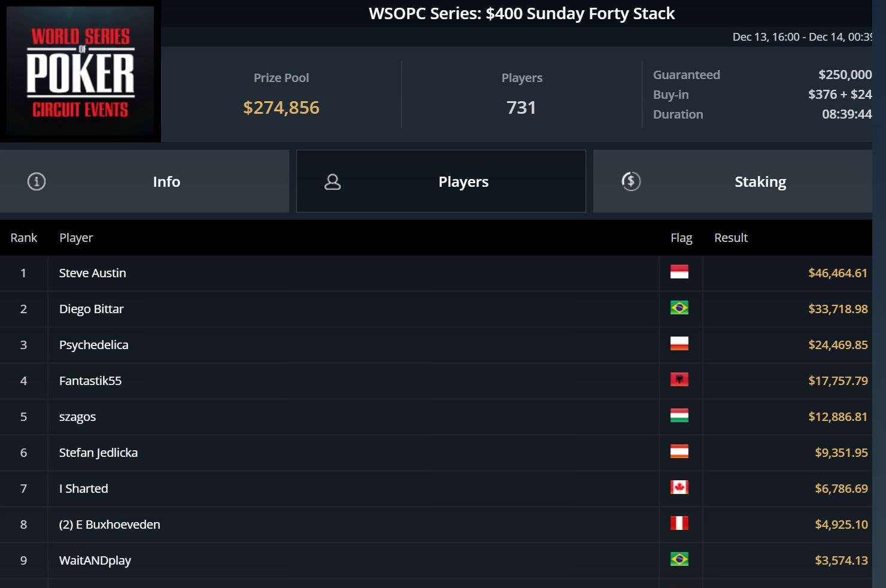Click the Brazil flag beside Diego Bittar

point(679,308)
